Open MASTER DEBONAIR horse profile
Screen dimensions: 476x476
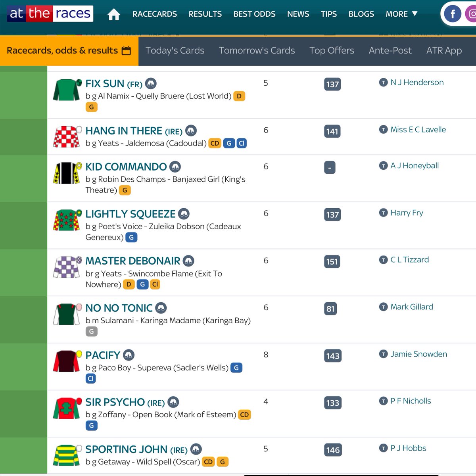tap(133, 261)
